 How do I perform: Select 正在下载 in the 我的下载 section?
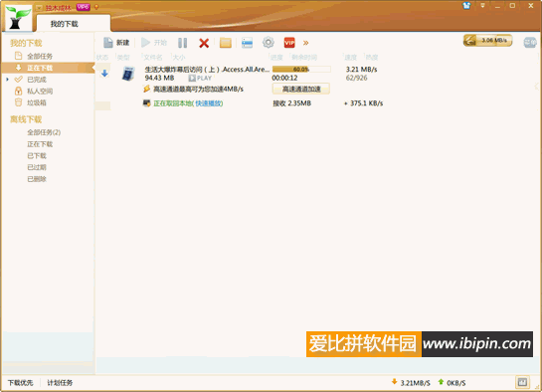coord(48,68)
